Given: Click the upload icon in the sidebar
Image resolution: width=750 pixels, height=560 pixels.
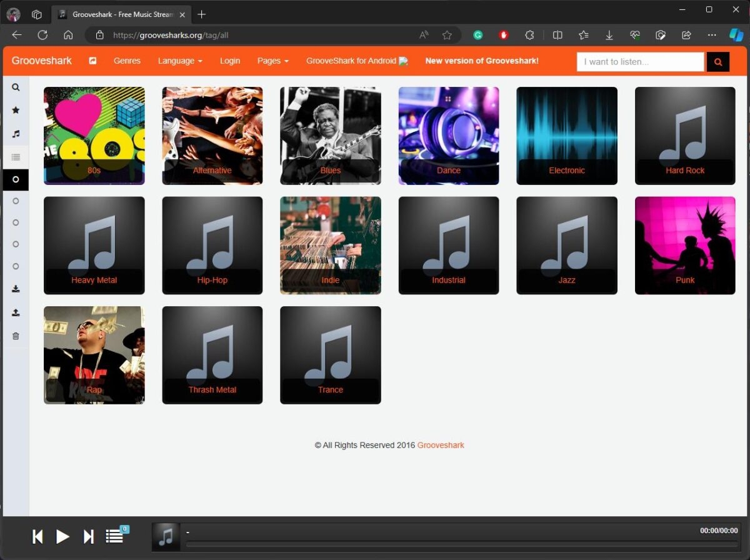Looking at the screenshot, I should tap(16, 312).
